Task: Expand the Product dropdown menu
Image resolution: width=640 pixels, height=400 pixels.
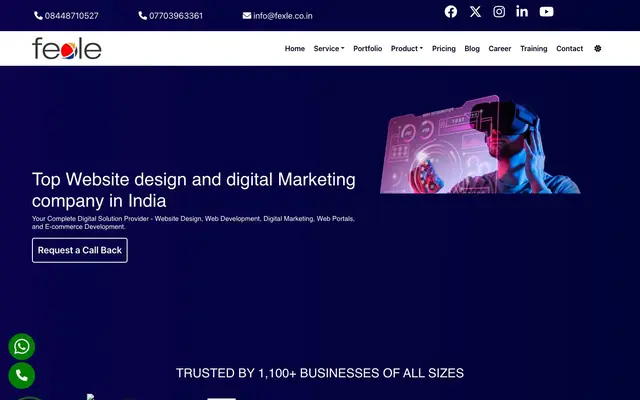Action: (407, 49)
